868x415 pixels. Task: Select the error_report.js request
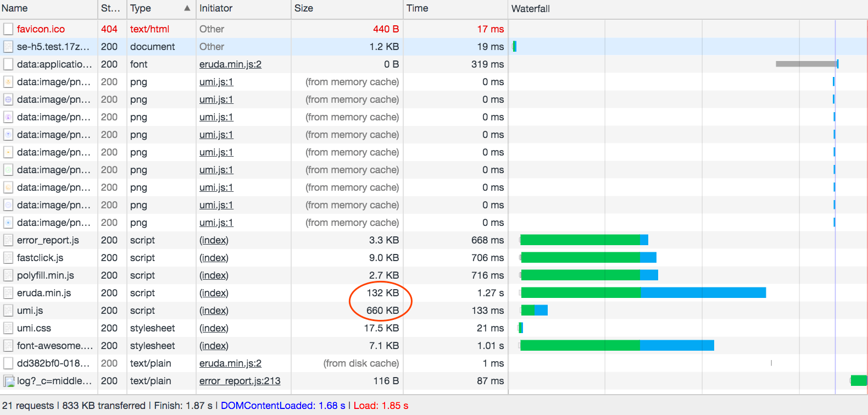(48, 240)
